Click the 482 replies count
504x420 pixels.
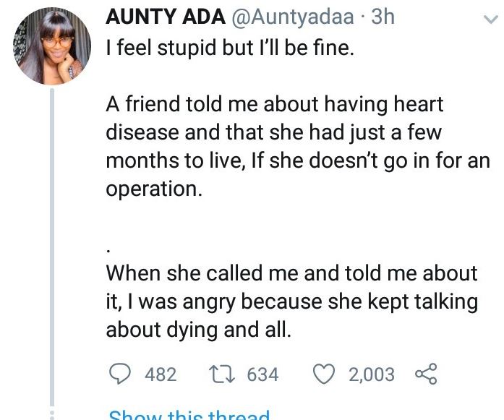tap(161, 374)
